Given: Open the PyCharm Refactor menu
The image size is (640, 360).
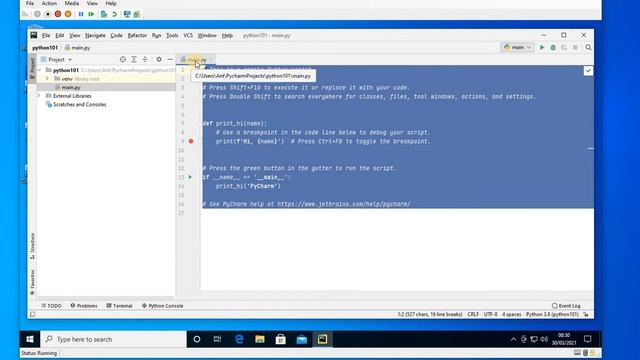Looking at the screenshot, I should click(x=137, y=36).
